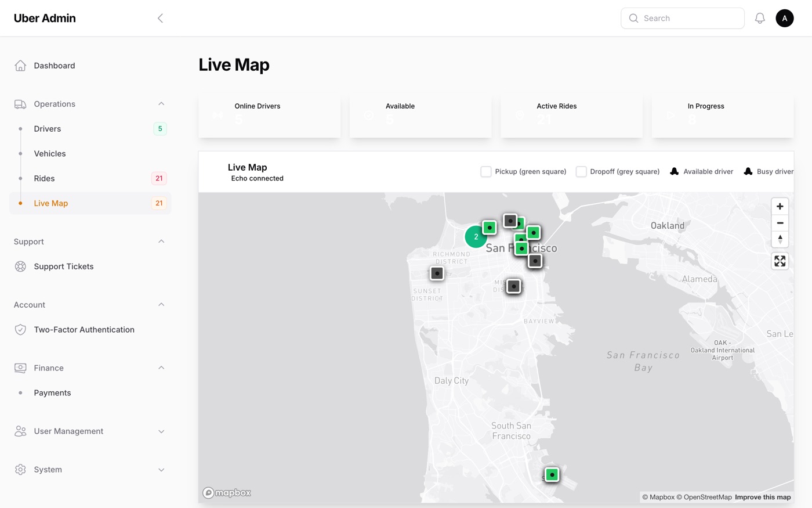This screenshot has width=812, height=508.
Task: Reset map bearing with the compass
Action: [x=780, y=239]
